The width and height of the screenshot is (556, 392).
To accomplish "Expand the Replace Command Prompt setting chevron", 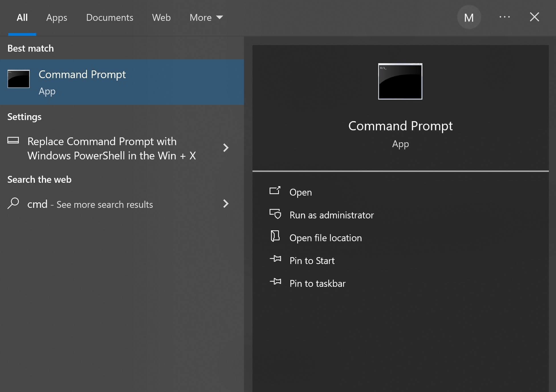I will click(226, 148).
